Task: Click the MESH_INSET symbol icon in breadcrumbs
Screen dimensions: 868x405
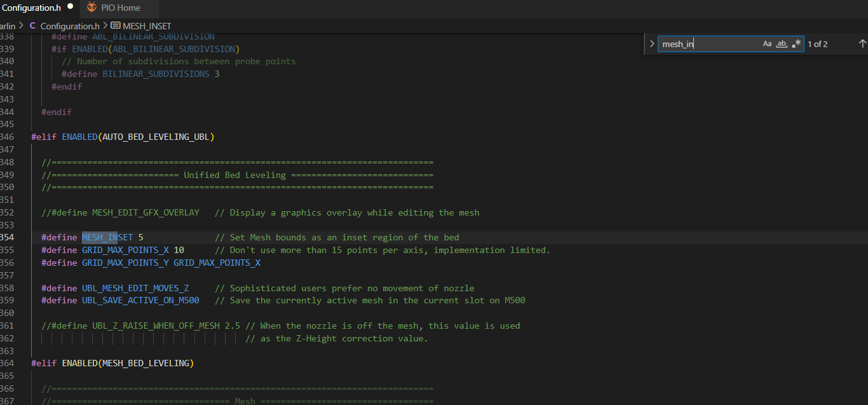Action: (x=115, y=26)
